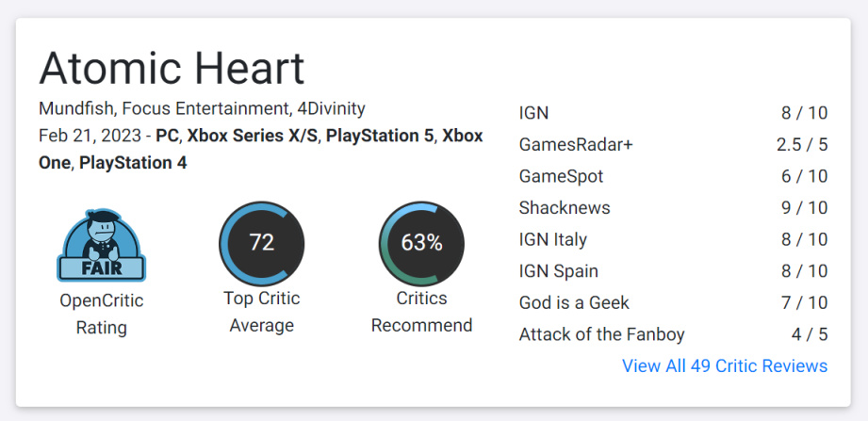
Task: Open View All 49 Critic Reviews link
Action: [x=724, y=365]
